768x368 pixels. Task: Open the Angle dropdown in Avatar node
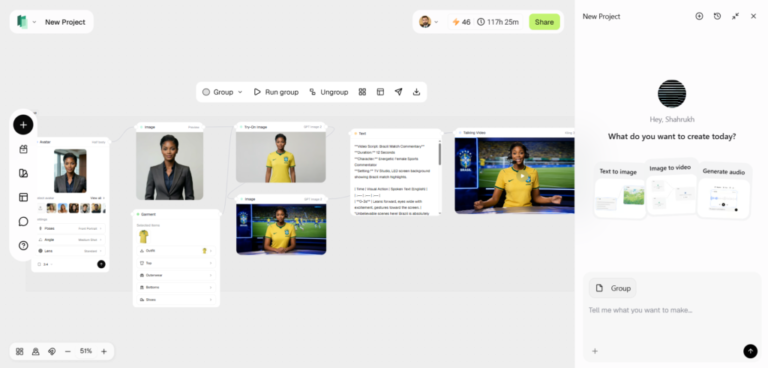71,240
